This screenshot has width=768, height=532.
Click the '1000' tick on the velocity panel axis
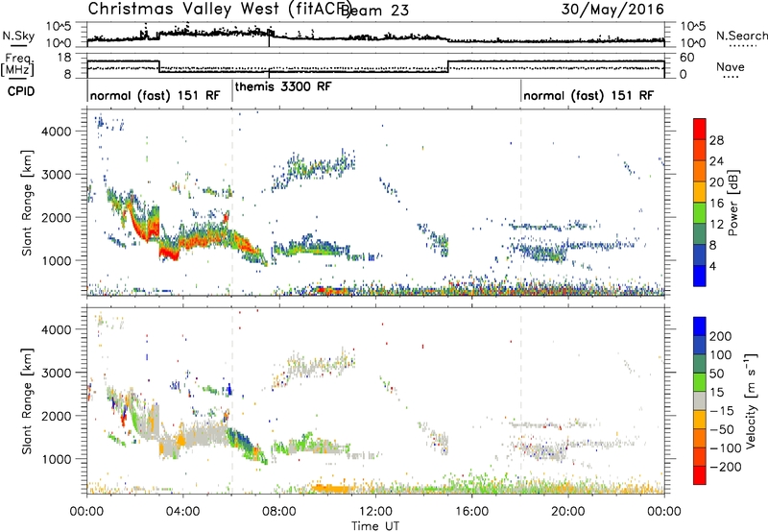click(56, 459)
